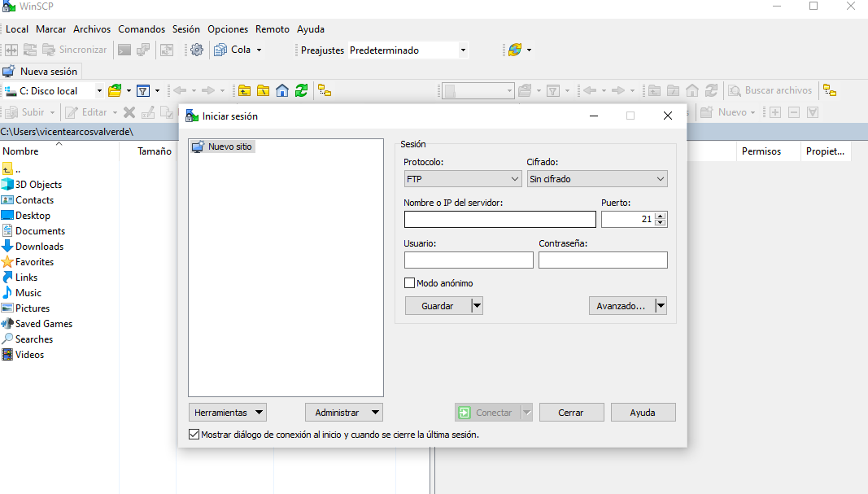Refresh the local directory with green arrows
The width and height of the screenshot is (868, 494).
(x=301, y=90)
